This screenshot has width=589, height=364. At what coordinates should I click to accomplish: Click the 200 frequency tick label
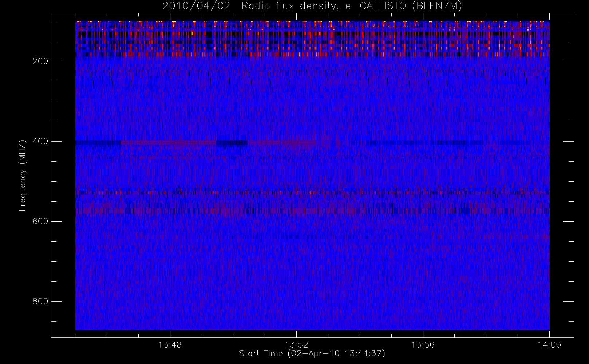pyautogui.click(x=40, y=61)
